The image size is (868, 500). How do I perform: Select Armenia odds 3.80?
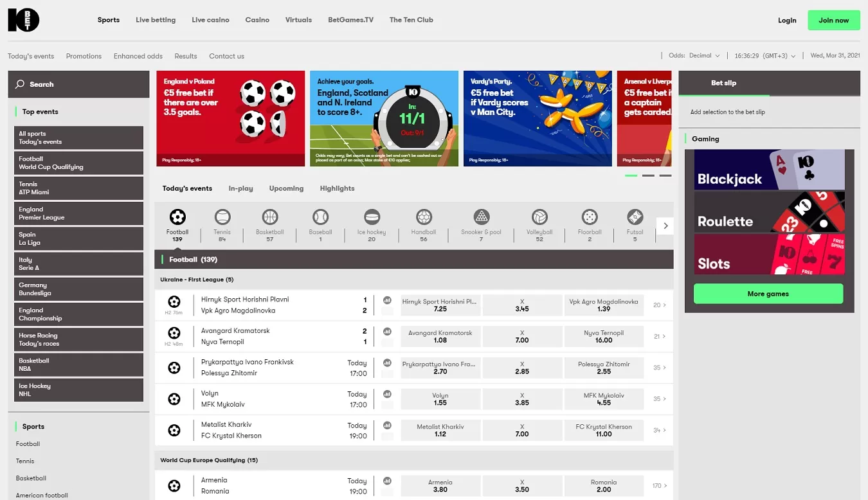[x=440, y=486]
